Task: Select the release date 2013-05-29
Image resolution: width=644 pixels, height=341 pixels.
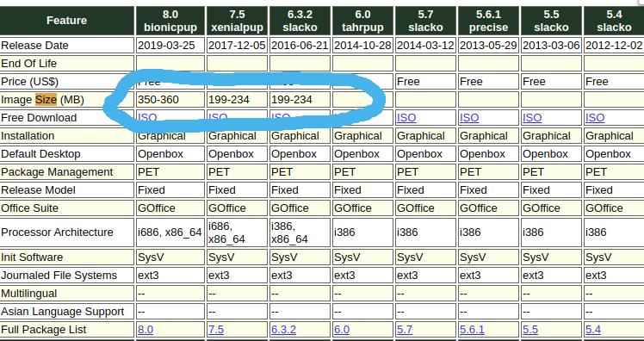Action: click(488, 45)
